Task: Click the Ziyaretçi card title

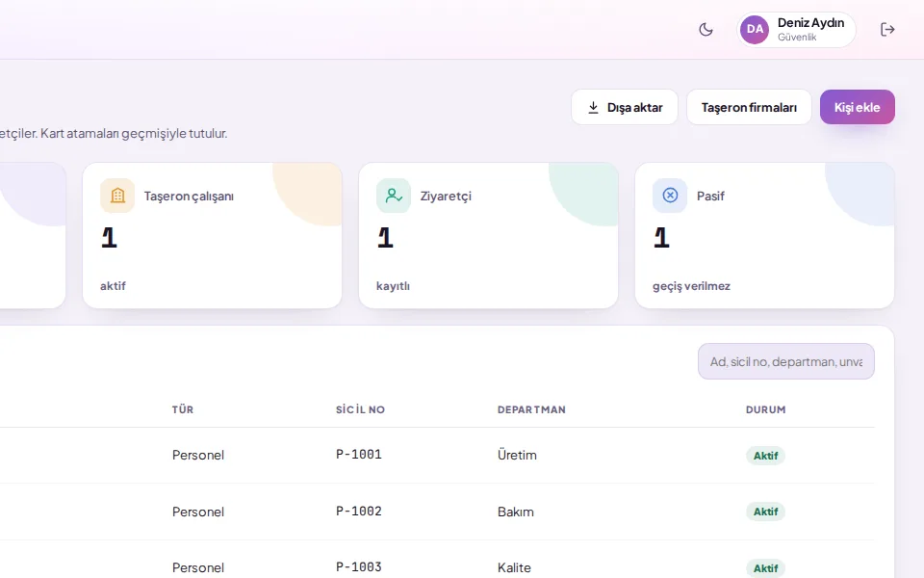Action: coord(446,196)
